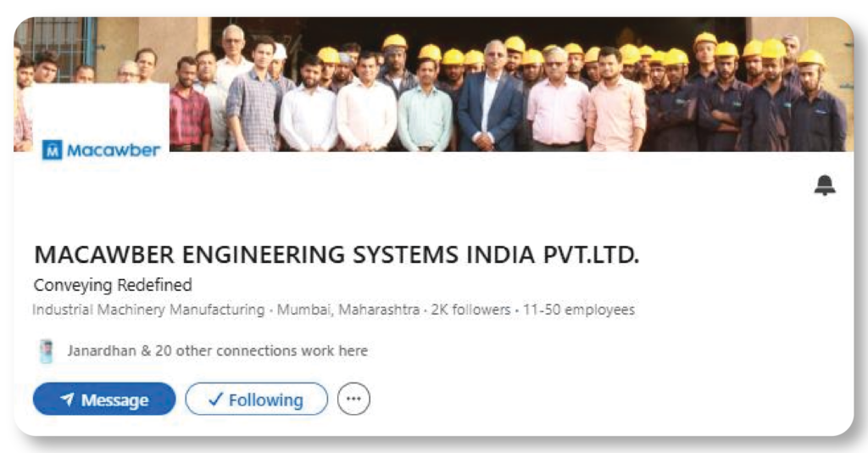The image size is (868, 453).
Task: Click the Mumbai, Maharashtra location text
Action: 348,310
